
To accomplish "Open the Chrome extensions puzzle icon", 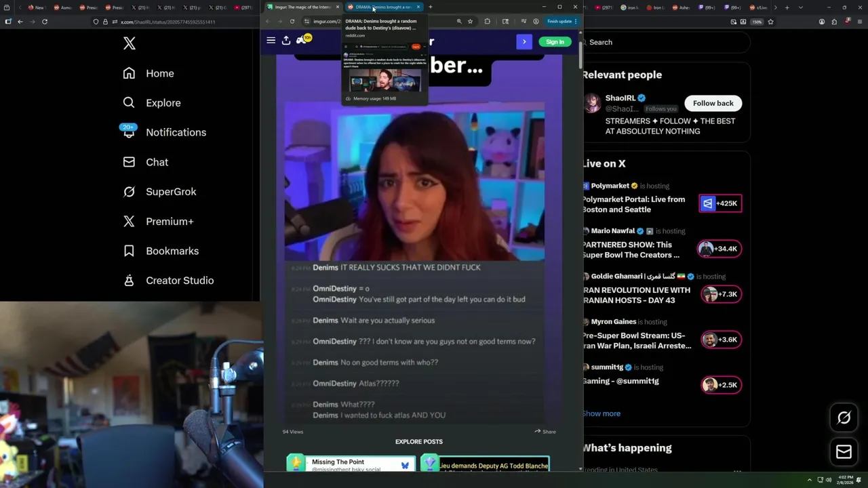I will tap(487, 21).
